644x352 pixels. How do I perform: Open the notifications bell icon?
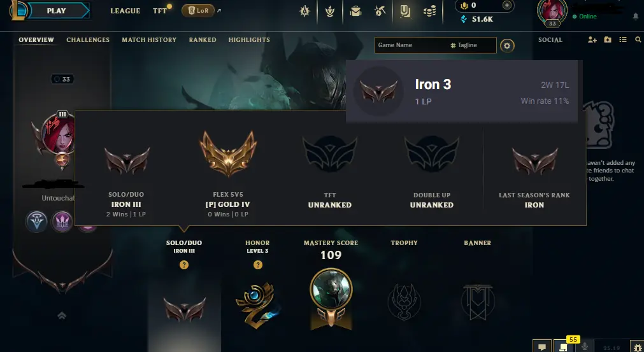[x=635, y=17]
